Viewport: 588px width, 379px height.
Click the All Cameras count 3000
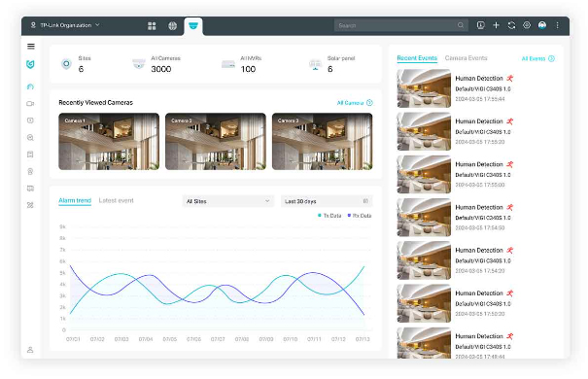click(161, 69)
